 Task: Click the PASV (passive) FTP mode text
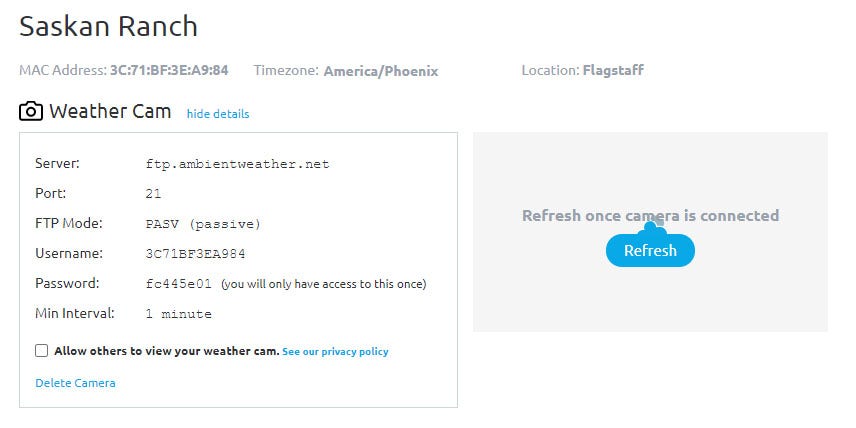pos(204,224)
